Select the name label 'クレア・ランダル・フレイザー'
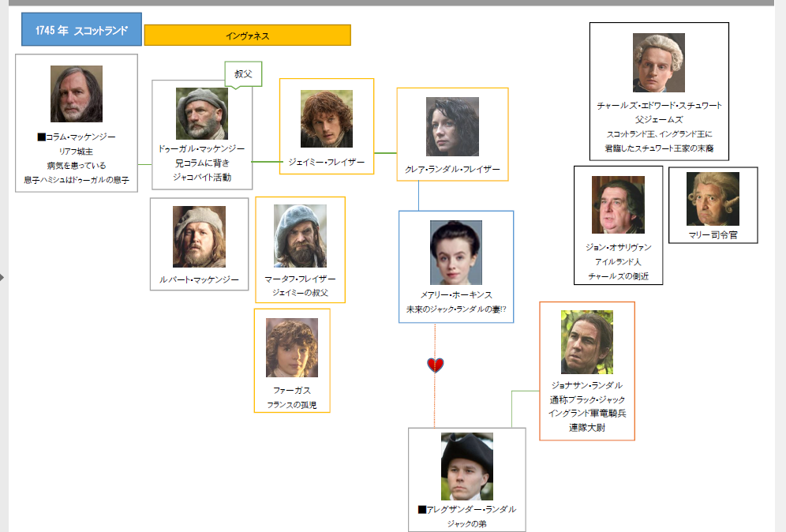786x532 pixels. coord(452,170)
